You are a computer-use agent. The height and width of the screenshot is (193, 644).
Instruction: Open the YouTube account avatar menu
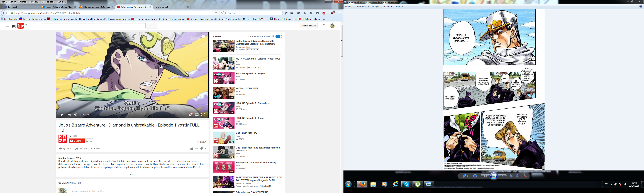point(333,26)
